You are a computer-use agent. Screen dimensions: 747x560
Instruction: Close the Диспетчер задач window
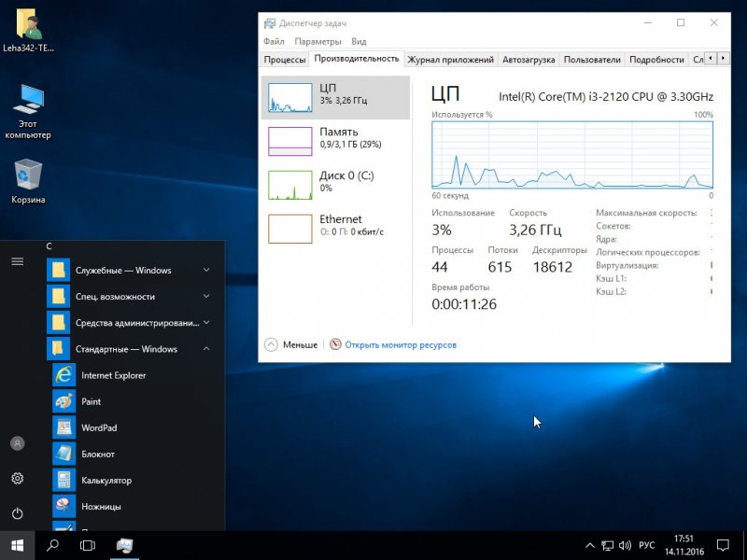click(713, 22)
